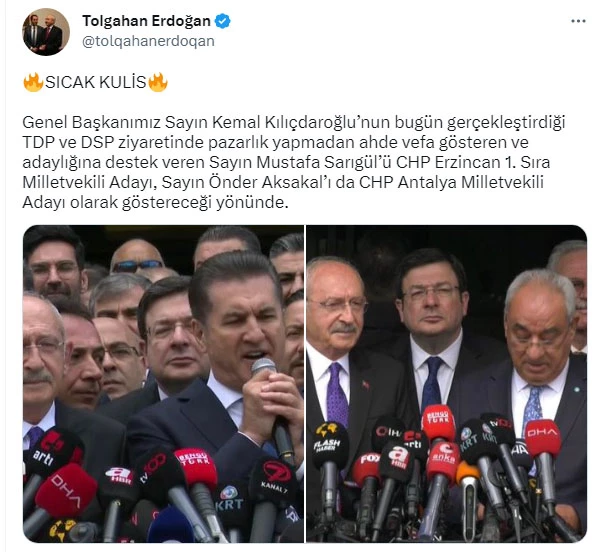This screenshot has height=552, width=602.
Task: Click the red anka microphone in right photo
Action: pyautogui.click(x=443, y=459)
